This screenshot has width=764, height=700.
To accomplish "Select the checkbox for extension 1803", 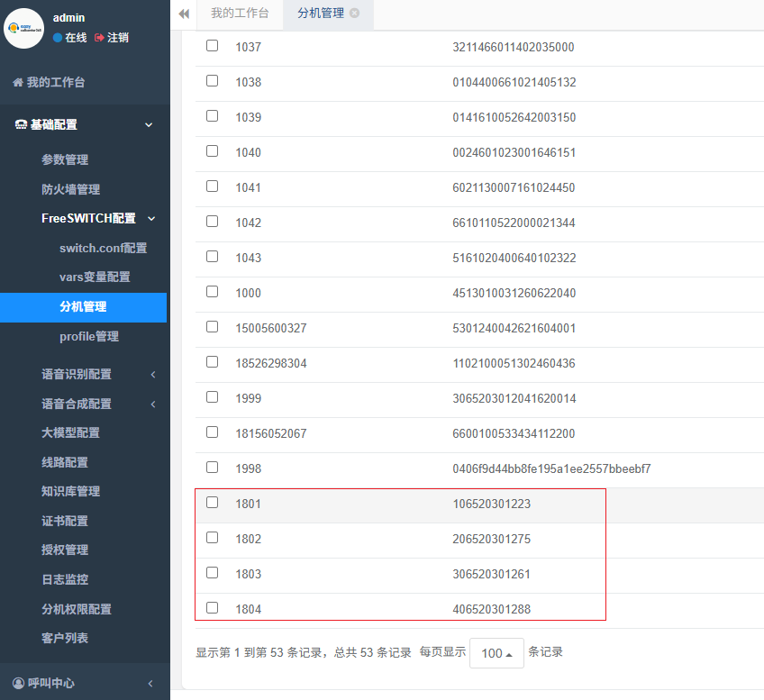I will pyautogui.click(x=212, y=572).
